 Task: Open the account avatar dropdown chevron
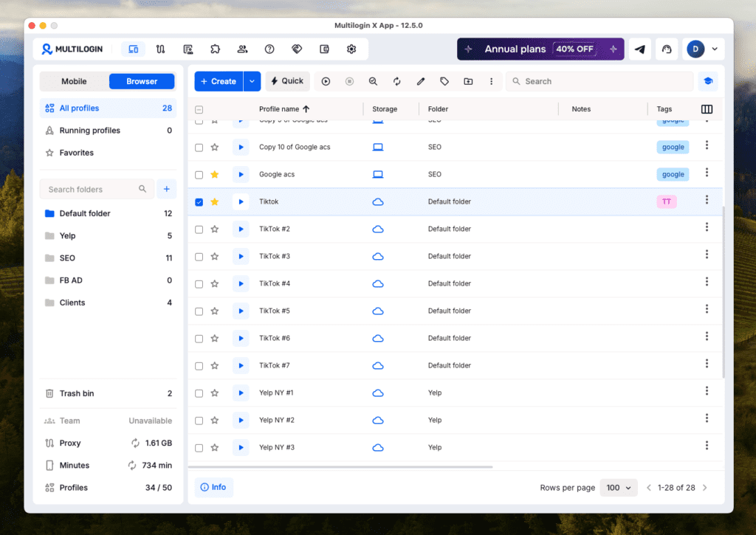[715, 49]
